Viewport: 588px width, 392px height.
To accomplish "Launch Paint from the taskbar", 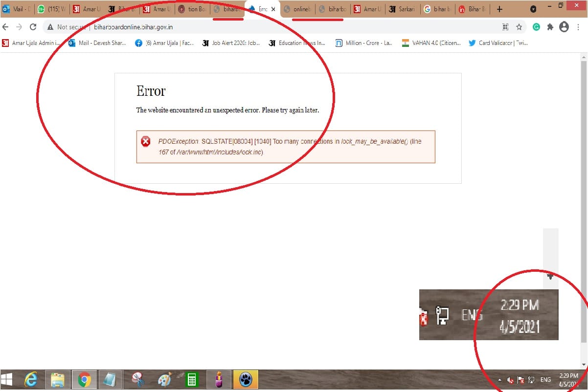I will [x=164, y=380].
